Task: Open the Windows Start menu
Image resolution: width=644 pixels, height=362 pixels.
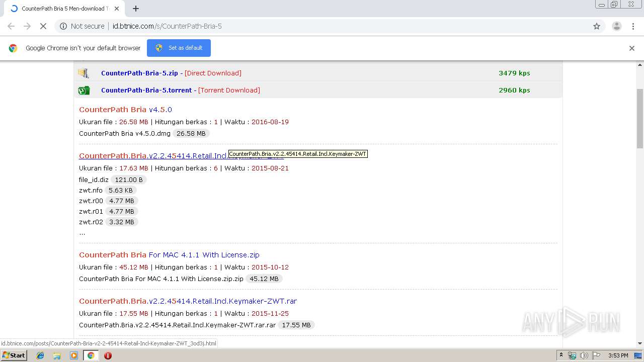Action: (x=14, y=355)
